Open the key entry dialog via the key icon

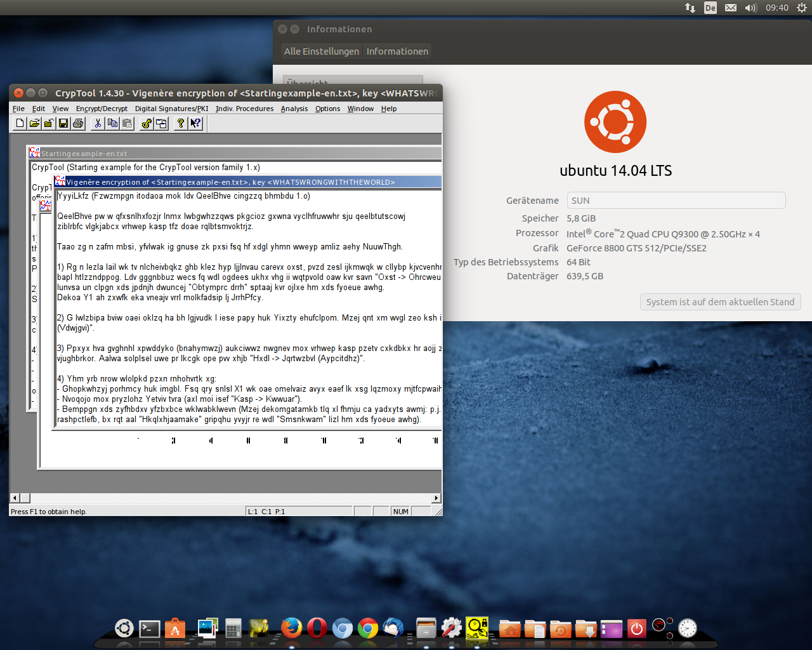click(147, 123)
